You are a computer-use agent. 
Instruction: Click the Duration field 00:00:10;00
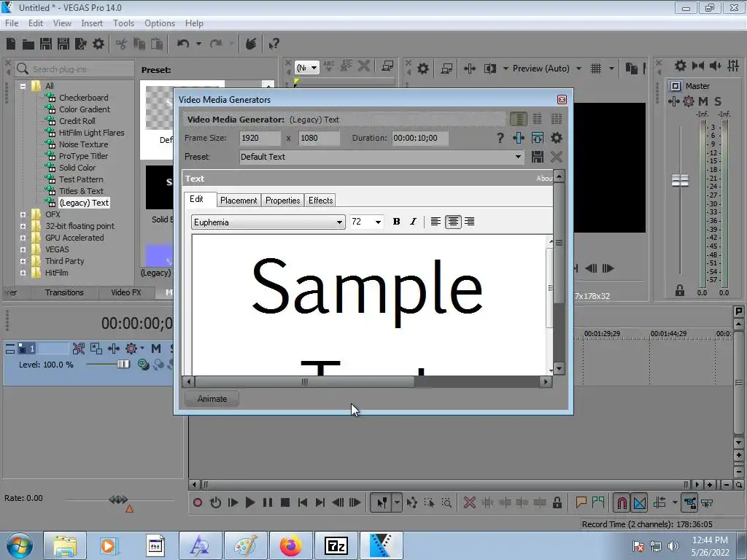coord(419,138)
